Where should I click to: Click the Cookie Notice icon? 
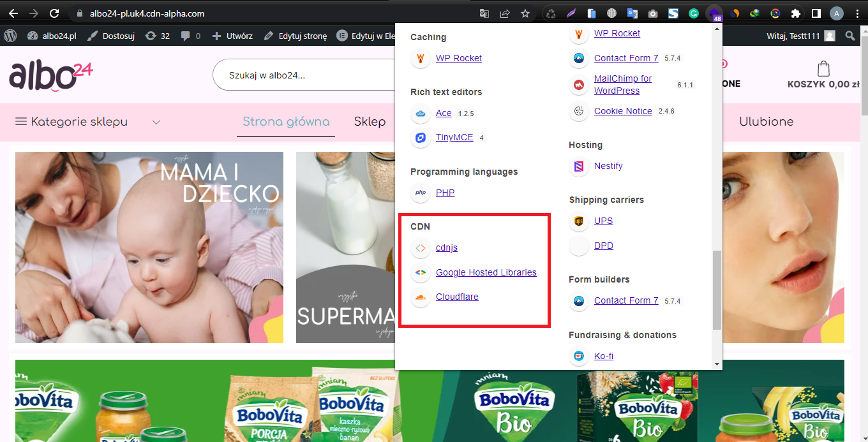pyautogui.click(x=578, y=111)
